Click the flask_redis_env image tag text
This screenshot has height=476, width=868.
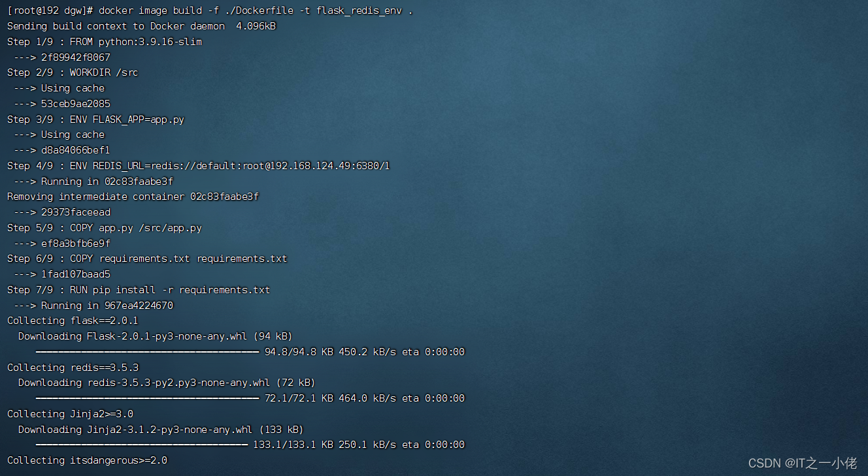tap(359, 10)
